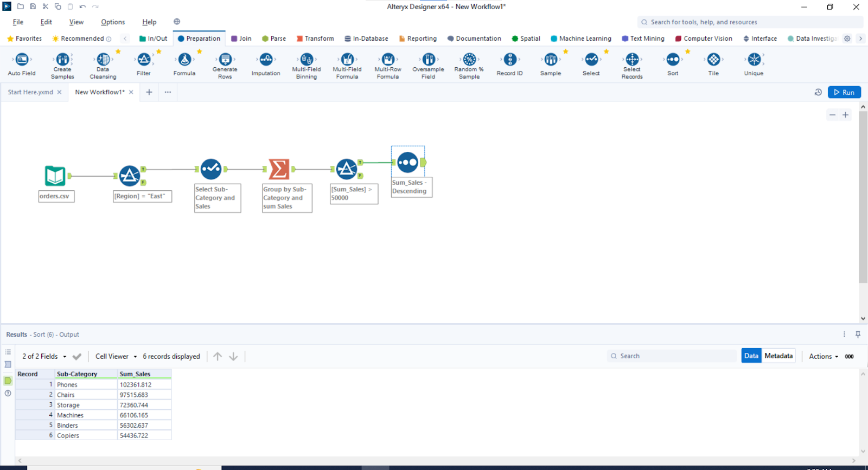Open the Results panel vertical dots menu
This screenshot has height=470, width=868.
click(x=844, y=334)
